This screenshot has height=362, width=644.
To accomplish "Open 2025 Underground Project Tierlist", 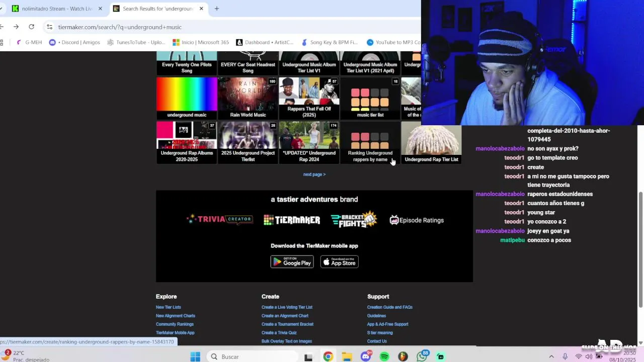I will tap(248, 142).
